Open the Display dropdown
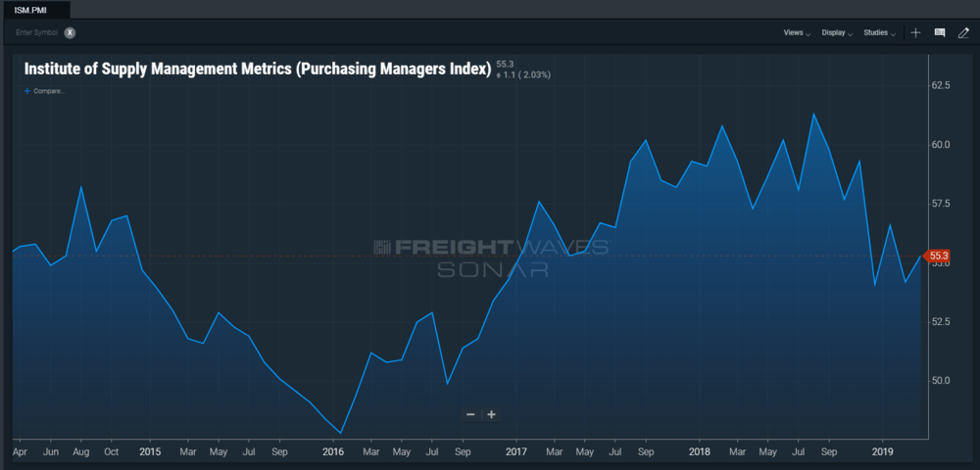Image resolution: width=980 pixels, height=470 pixels. click(837, 33)
